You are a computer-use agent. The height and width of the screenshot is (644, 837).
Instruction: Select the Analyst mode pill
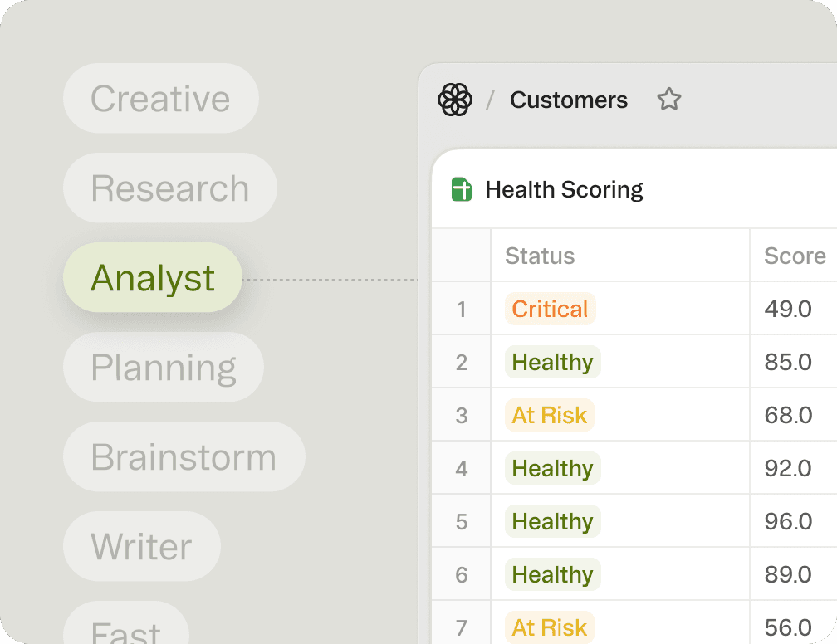pyautogui.click(x=153, y=278)
